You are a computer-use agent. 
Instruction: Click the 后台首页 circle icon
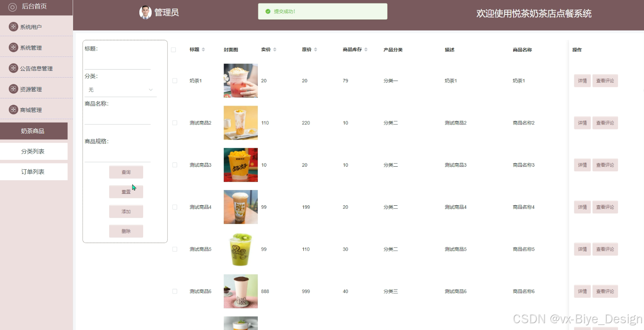(12, 7)
